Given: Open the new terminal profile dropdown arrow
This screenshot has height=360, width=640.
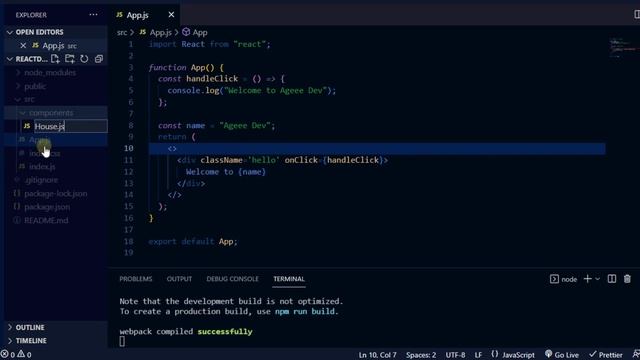Looking at the screenshot, I should [598, 279].
